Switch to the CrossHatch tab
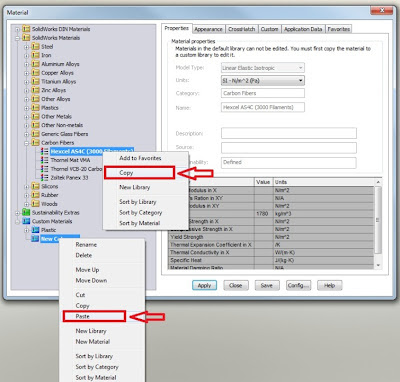 click(x=242, y=29)
